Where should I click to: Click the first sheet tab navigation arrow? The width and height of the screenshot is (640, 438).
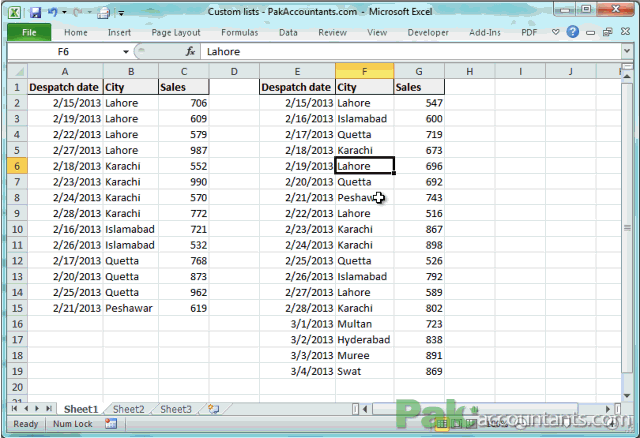pyautogui.click(x=14, y=409)
